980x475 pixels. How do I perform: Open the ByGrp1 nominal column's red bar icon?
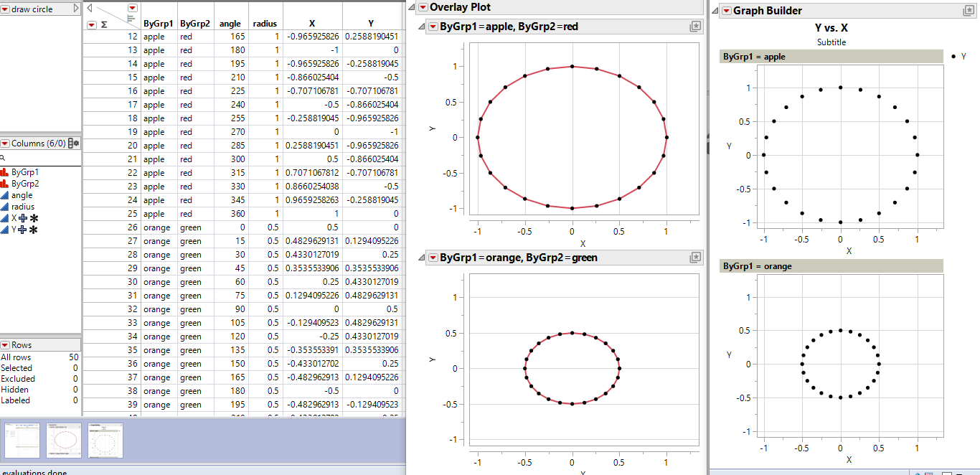(x=5, y=172)
